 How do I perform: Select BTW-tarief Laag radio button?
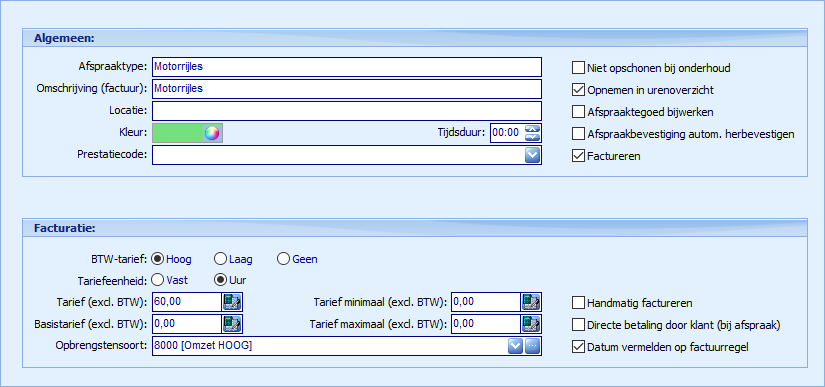pos(220,259)
